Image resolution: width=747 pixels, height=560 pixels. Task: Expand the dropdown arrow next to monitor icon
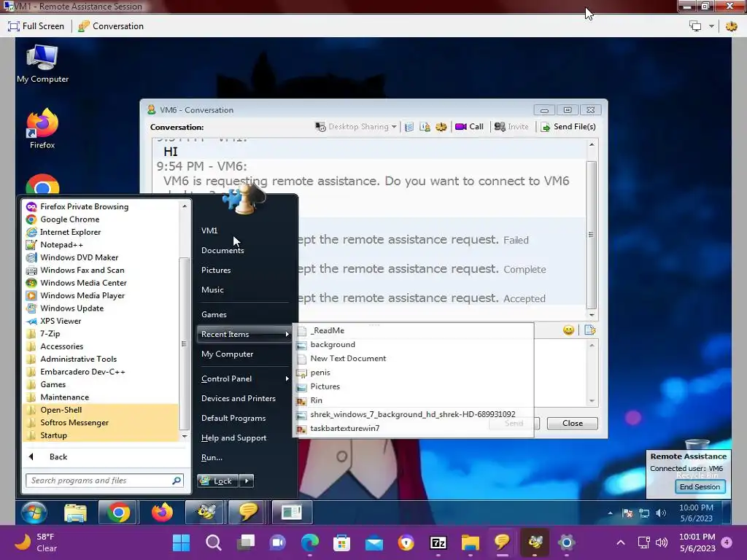711,26
